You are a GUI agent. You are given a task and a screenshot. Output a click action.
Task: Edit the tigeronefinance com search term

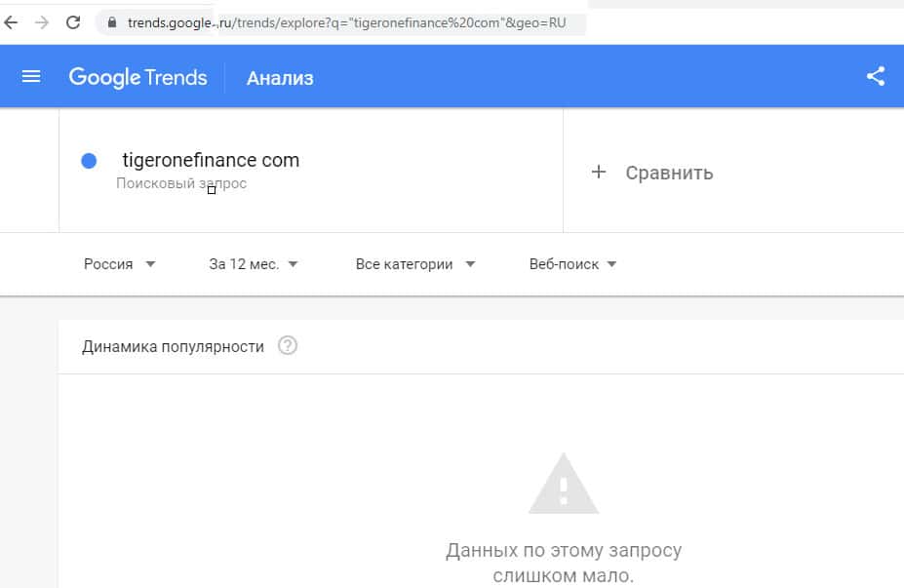(210, 160)
